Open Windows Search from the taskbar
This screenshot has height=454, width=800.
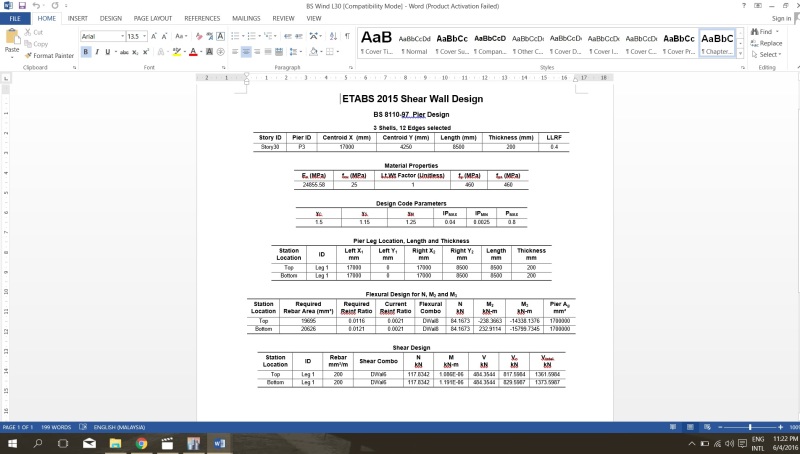coord(38,443)
